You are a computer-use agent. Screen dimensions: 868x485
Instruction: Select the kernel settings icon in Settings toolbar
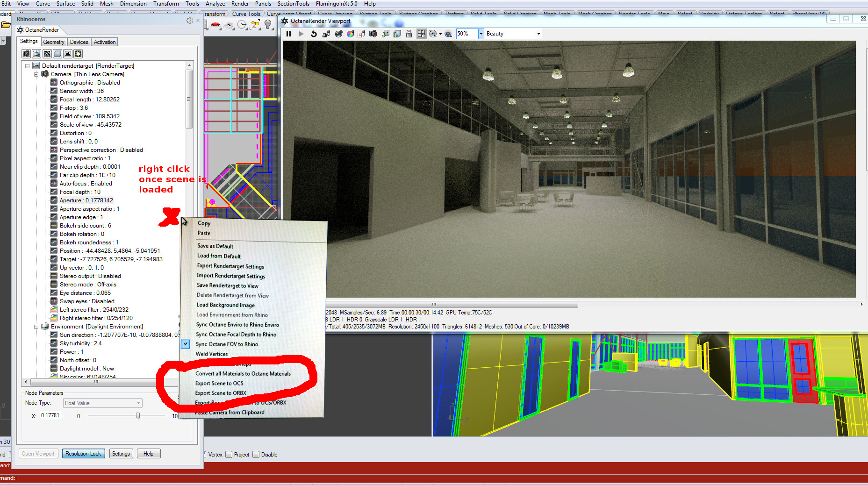point(47,54)
